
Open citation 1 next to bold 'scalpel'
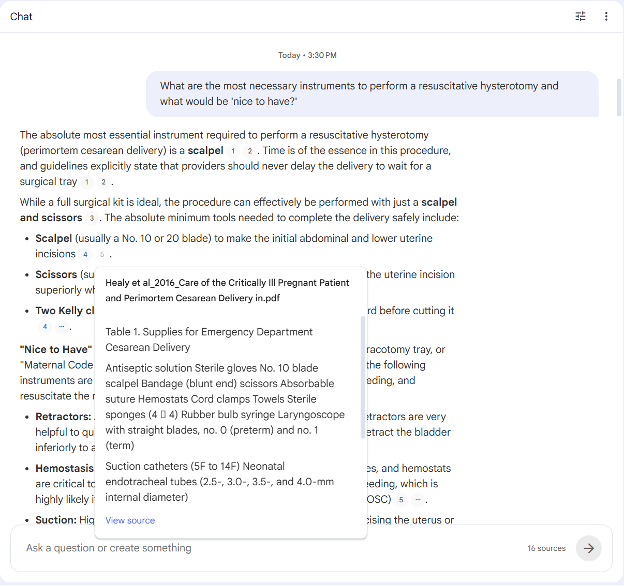coord(233,151)
